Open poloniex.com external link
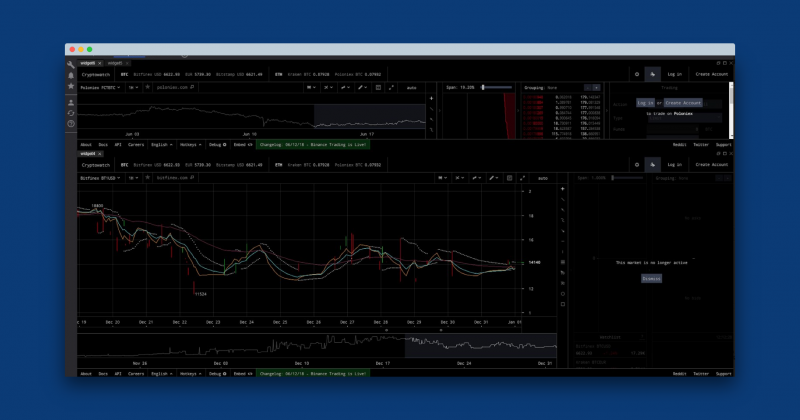This screenshot has height=420, width=800. point(176,87)
